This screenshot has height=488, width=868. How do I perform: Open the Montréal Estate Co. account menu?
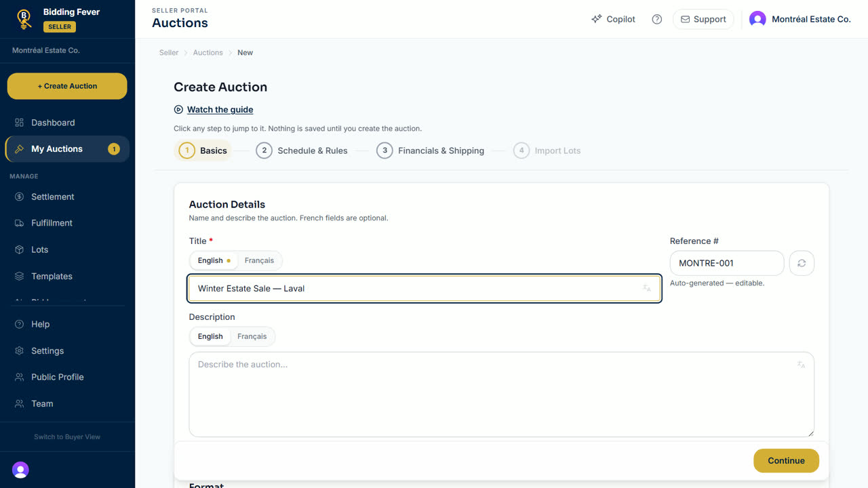(800, 19)
